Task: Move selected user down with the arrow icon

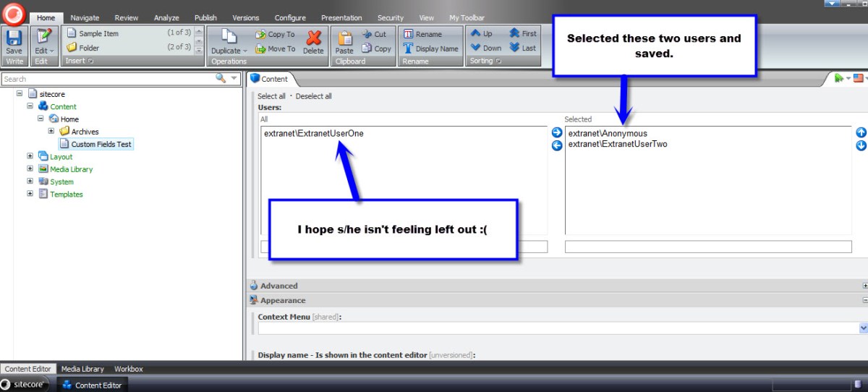Action: pos(861,145)
